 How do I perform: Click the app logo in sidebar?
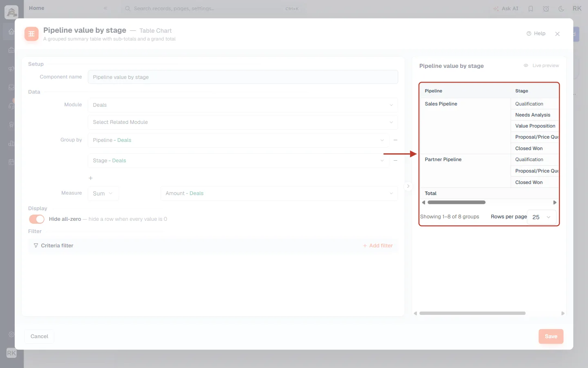[11, 11]
